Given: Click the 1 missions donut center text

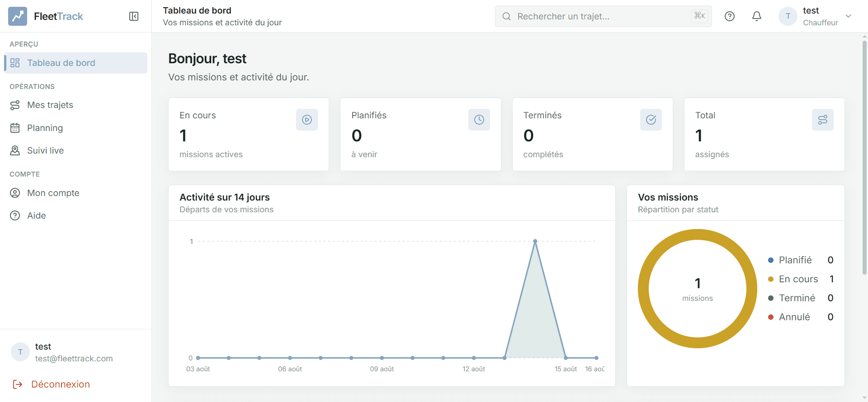Looking at the screenshot, I should pos(698,289).
